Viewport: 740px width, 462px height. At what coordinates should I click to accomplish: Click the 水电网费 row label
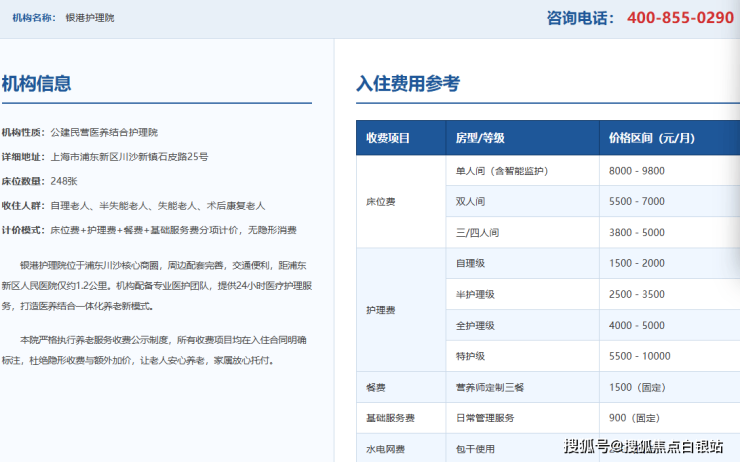385,449
